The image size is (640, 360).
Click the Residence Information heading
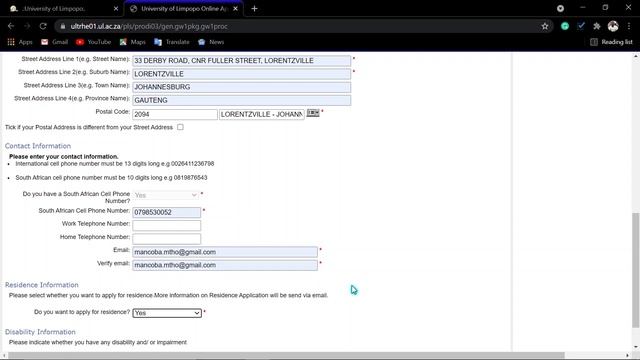click(42, 285)
